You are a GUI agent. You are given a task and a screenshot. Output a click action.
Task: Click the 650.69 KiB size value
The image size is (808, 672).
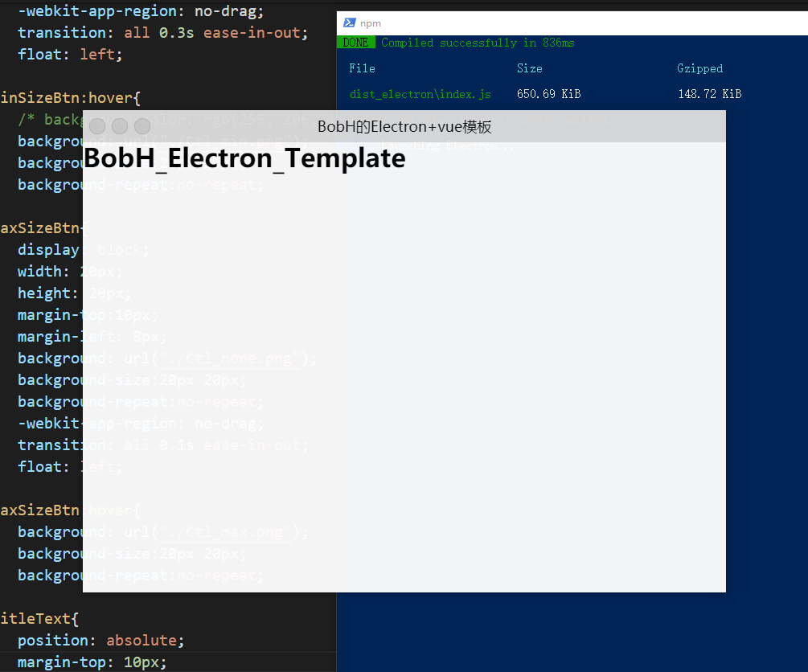549,94
